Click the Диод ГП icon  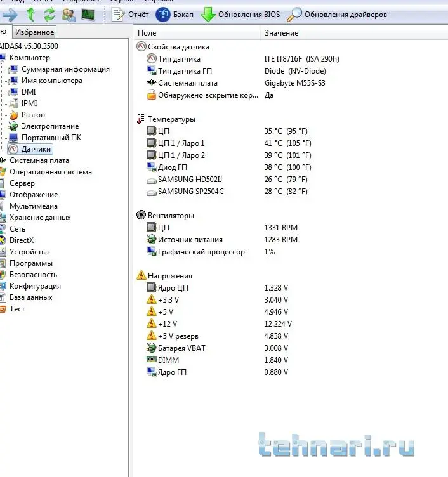[151, 167]
